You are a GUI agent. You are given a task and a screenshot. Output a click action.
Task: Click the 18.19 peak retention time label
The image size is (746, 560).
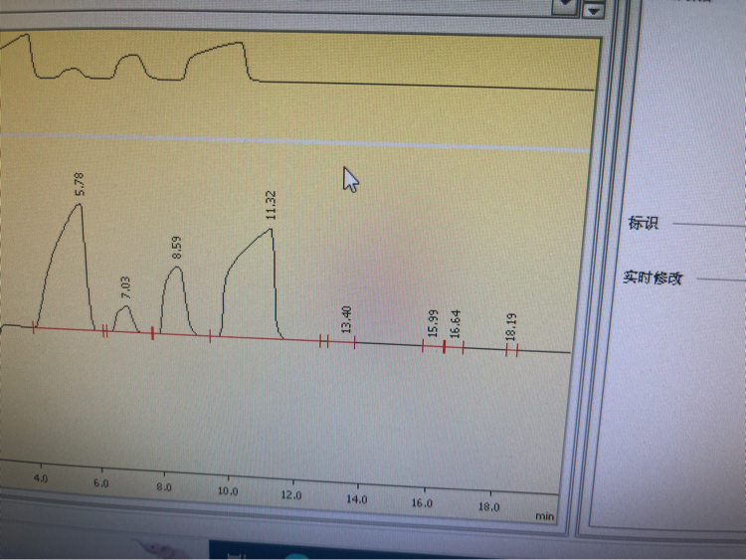pos(510,327)
